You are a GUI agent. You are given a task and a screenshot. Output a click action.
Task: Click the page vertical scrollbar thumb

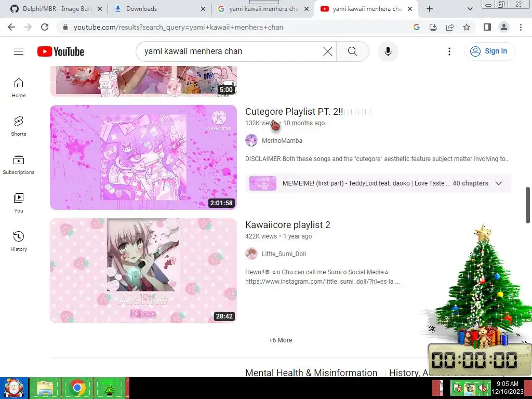528,205
